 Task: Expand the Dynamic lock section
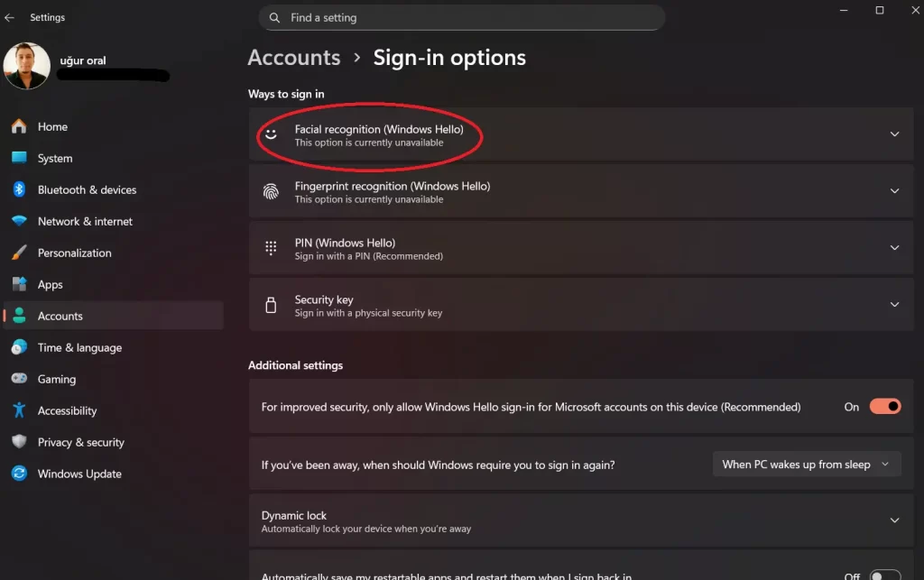click(x=581, y=521)
